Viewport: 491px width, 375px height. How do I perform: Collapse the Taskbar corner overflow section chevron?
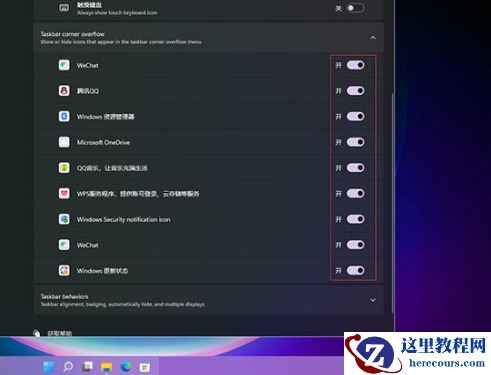pos(373,38)
